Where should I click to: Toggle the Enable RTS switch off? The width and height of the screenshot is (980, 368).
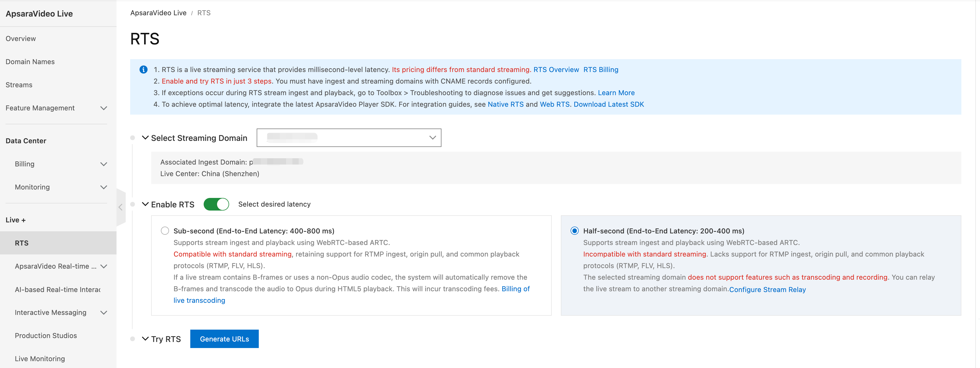(x=216, y=204)
